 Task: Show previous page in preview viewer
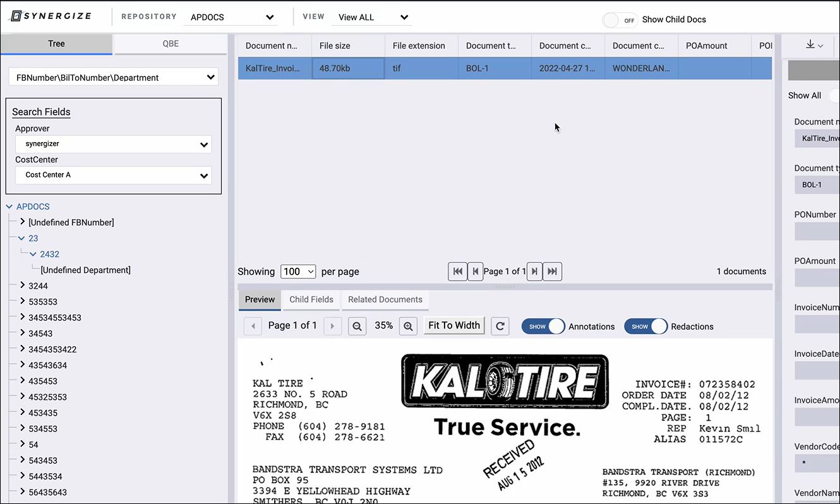(x=253, y=326)
